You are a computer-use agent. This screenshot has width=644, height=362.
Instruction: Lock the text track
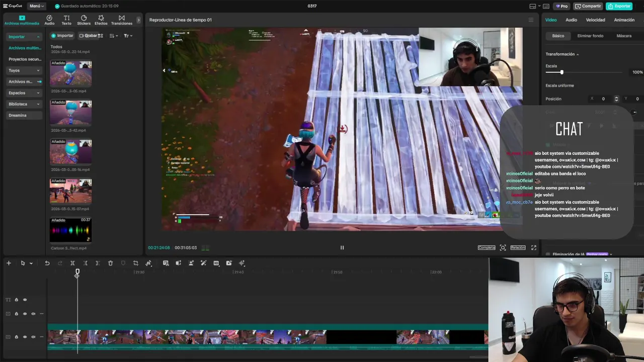16,300
